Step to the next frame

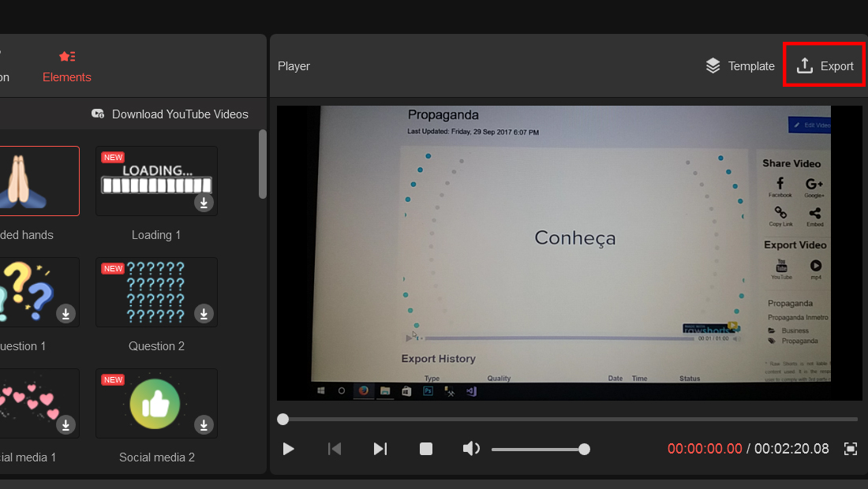point(380,449)
